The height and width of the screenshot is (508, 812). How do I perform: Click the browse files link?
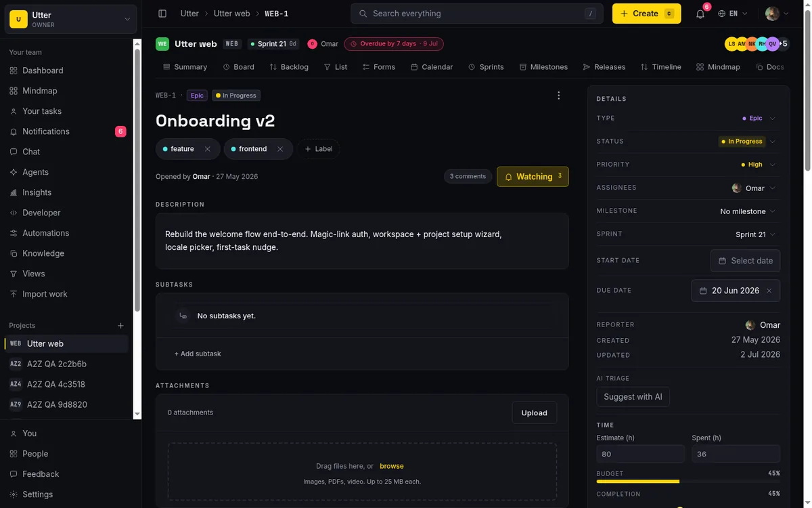click(392, 466)
